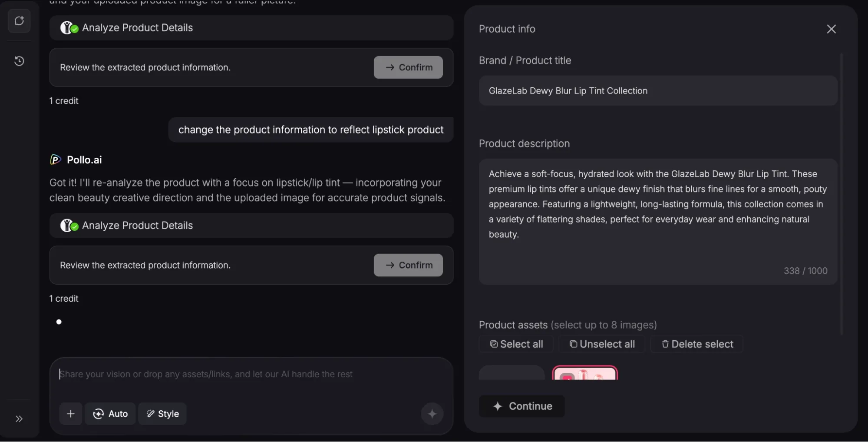Screen dimensions: 868x442
Task: Click Delete select button
Action: pos(697,344)
